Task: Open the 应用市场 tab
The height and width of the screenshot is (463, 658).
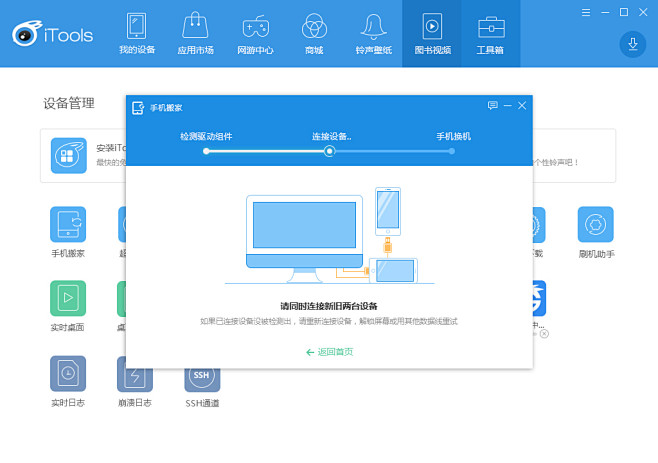Action: (x=196, y=34)
